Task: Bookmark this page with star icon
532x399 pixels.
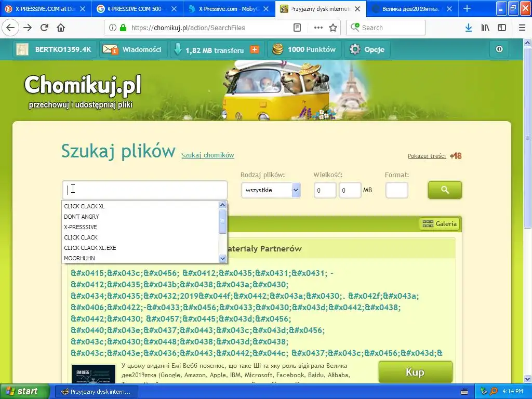Action: [x=333, y=28]
